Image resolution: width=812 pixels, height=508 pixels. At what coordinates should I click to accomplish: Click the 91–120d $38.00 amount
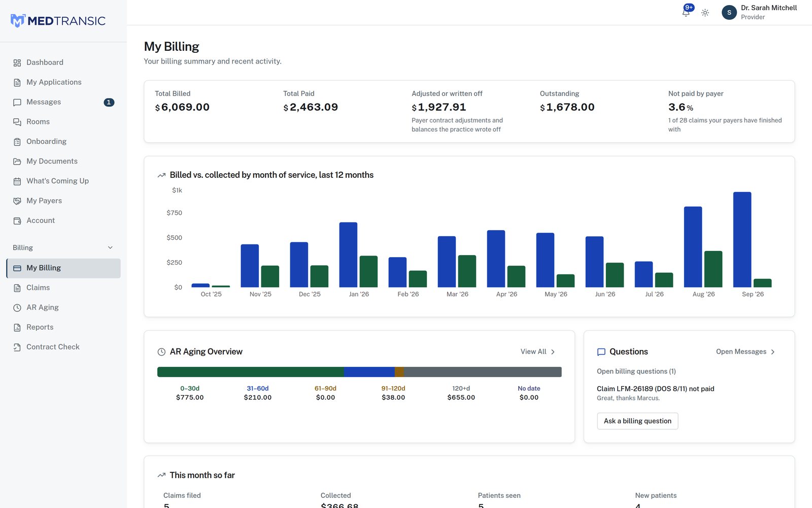click(393, 398)
